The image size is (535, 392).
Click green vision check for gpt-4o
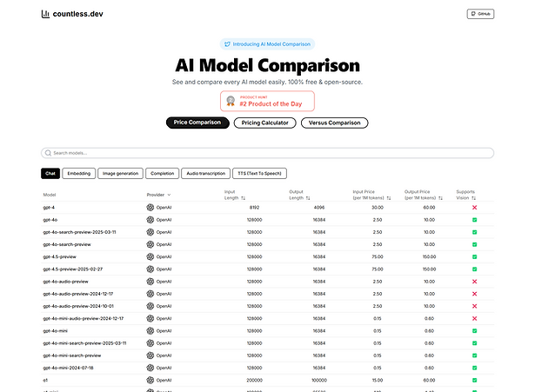(474, 220)
